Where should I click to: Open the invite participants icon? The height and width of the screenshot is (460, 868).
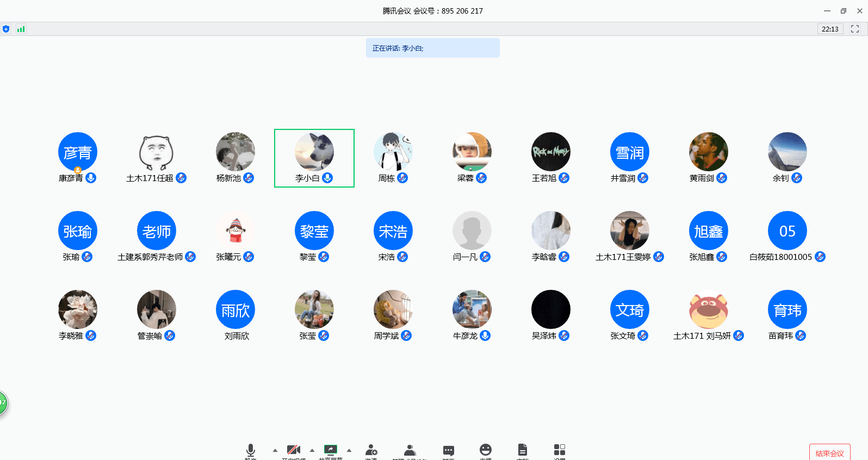coord(371,450)
